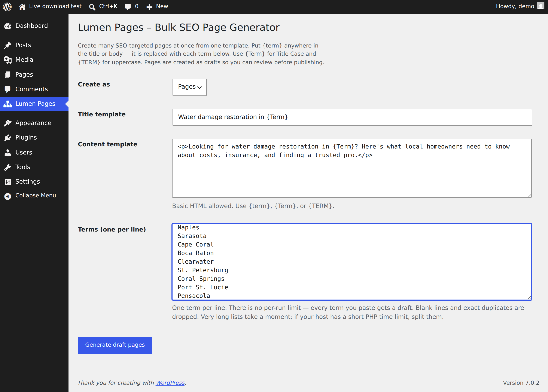Click the term Pensacola
Image resolution: width=548 pixels, height=392 pixels.
click(x=194, y=296)
